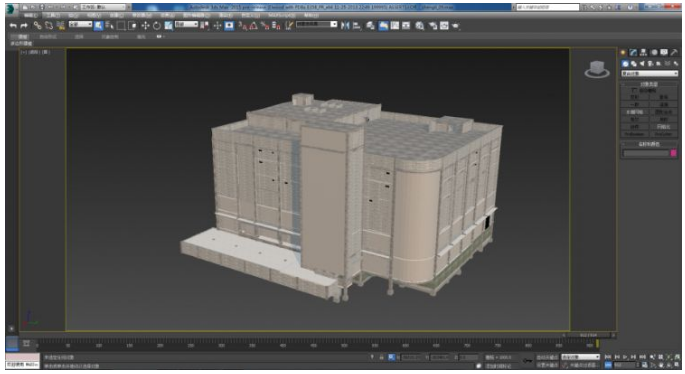Click the Use Pivot Point Center icon
The width and height of the screenshot is (685, 374).
[204, 26]
